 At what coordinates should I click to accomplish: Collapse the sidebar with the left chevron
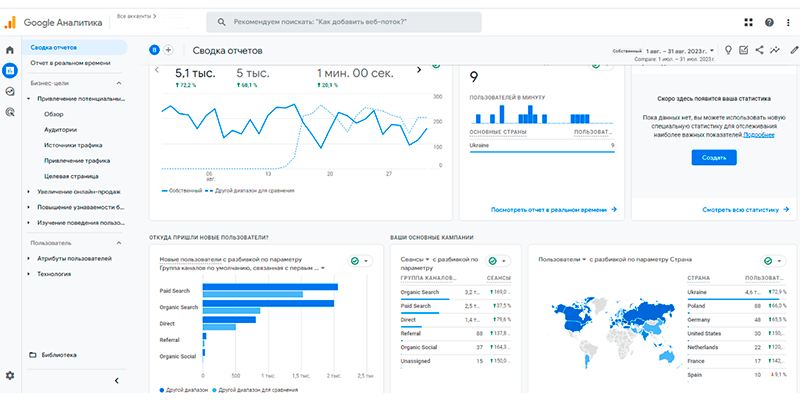116,381
